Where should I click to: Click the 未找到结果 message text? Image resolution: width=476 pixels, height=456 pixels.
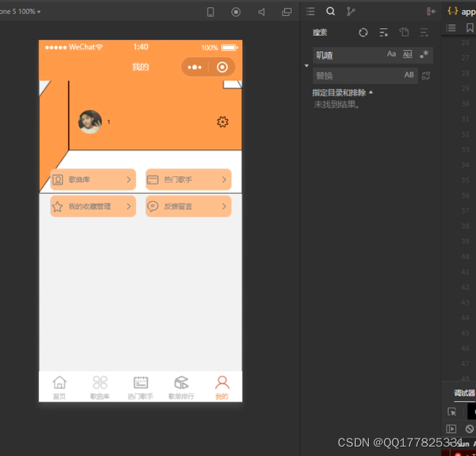coord(336,104)
